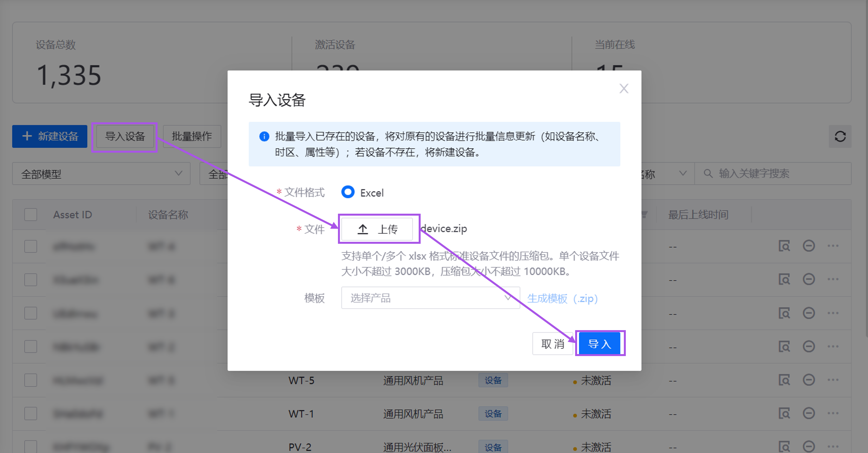The image size is (868, 453).
Task: Select the Excel file format radio button
Action: tap(348, 192)
